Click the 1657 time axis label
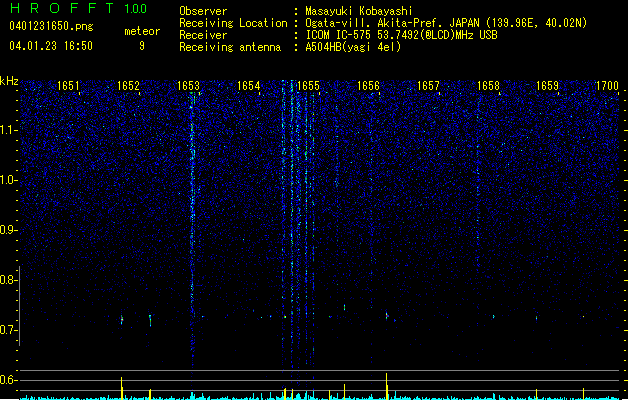The image size is (629, 400). 428,85
